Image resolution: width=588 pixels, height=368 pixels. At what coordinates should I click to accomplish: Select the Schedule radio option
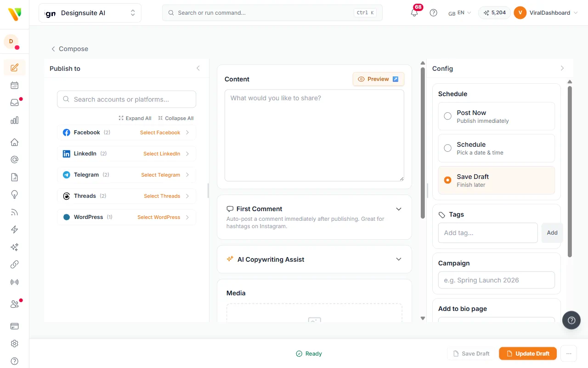point(447,148)
